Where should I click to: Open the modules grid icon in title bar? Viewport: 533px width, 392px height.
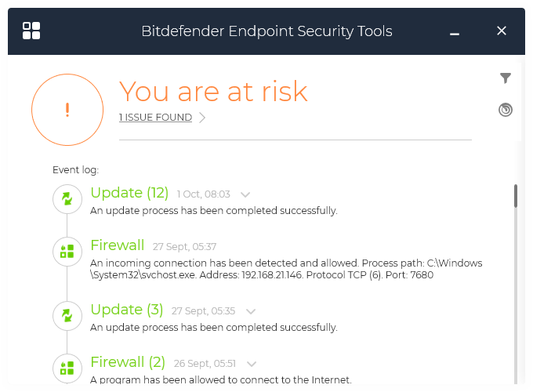click(x=31, y=31)
